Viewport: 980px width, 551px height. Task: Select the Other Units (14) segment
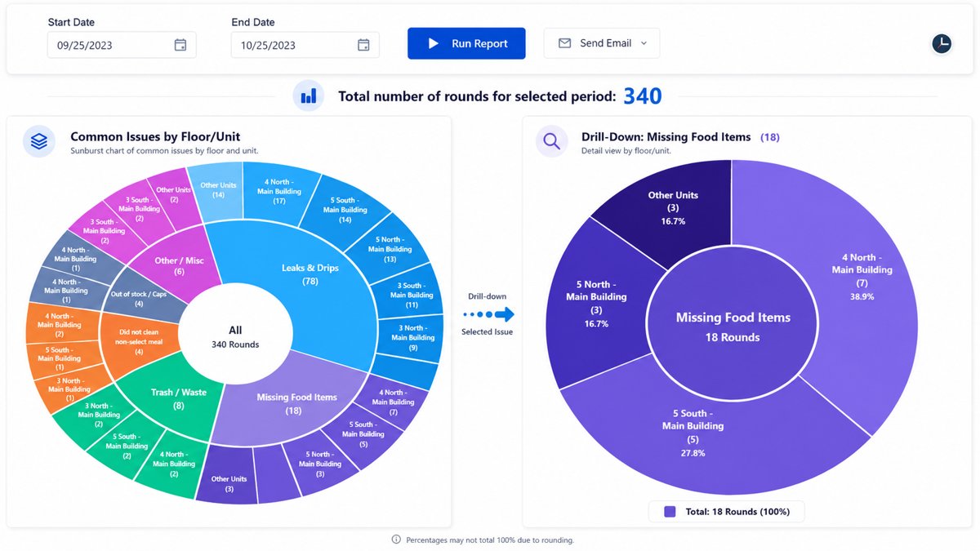click(218, 189)
